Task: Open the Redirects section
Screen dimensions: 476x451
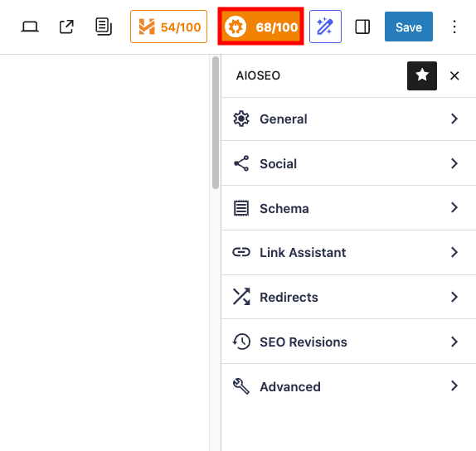Action: click(x=348, y=297)
